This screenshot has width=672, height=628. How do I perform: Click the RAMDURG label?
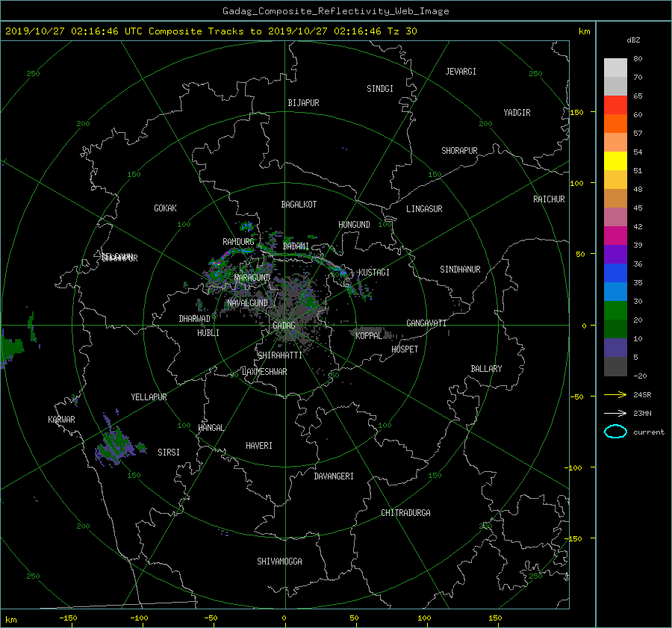point(238,242)
